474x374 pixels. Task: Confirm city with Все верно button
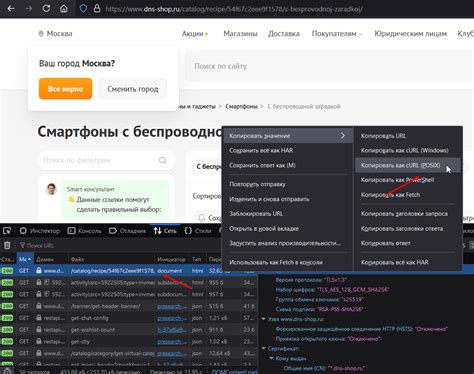(x=65, y=89)
